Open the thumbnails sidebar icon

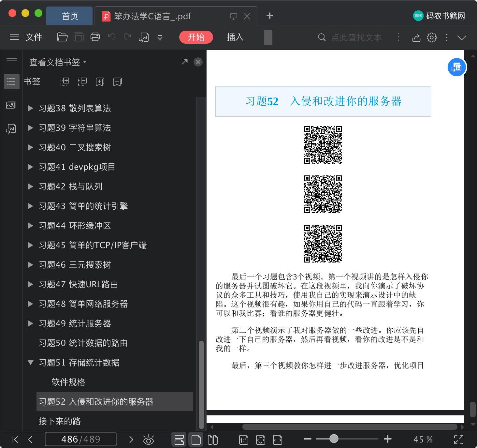(x=11, y=105)
